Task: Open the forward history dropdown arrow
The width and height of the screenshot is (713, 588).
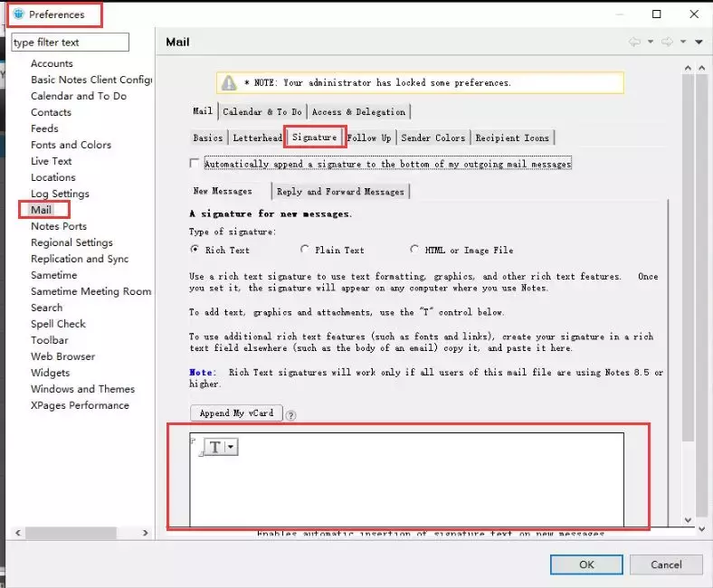Action: [683, 42]
